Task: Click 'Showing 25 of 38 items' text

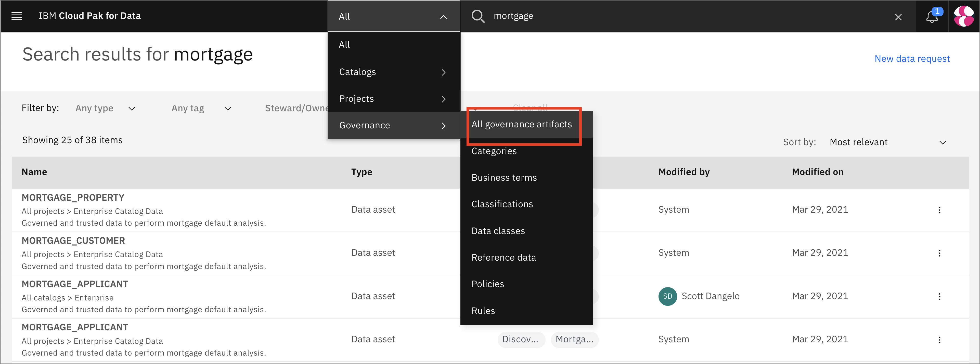Action: coord(72,140)
